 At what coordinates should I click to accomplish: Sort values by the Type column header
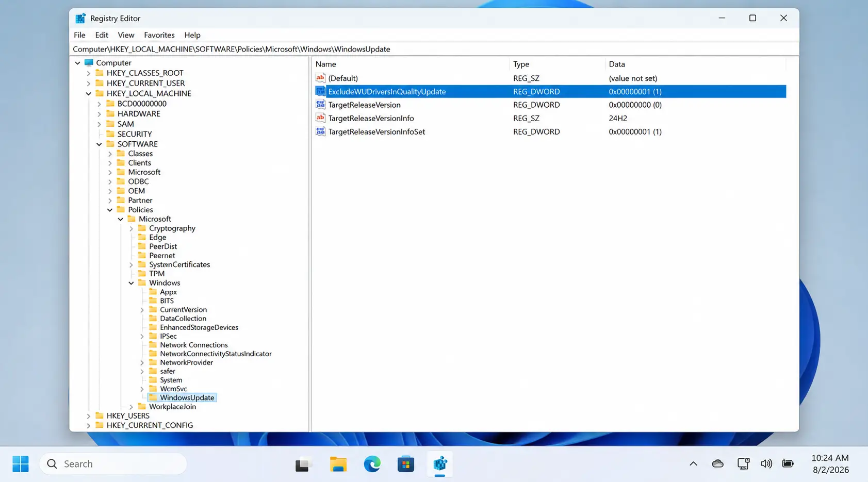point(558,64)
